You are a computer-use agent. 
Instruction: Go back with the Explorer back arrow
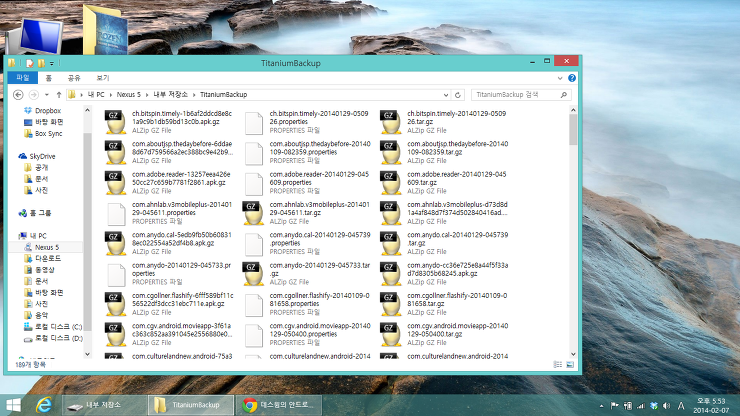click(18, 95)
